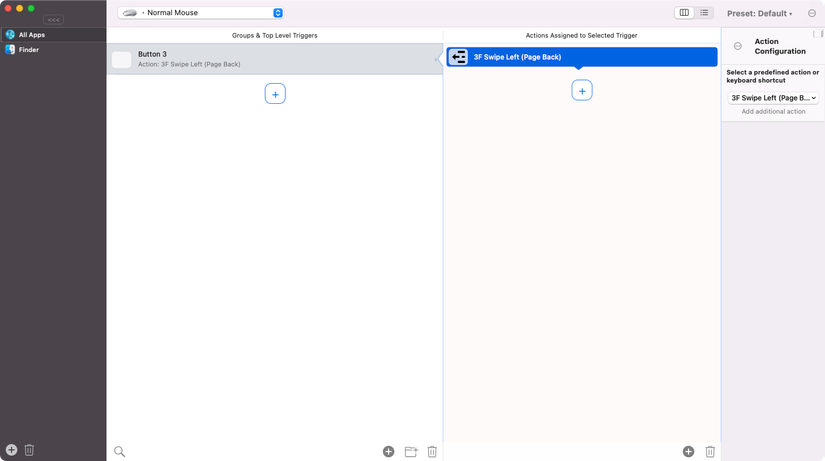The width and height of the screenshot is (825, 461).
Task: Open the Normal Mouse device dropdown
Action: (x=201, y=13)
